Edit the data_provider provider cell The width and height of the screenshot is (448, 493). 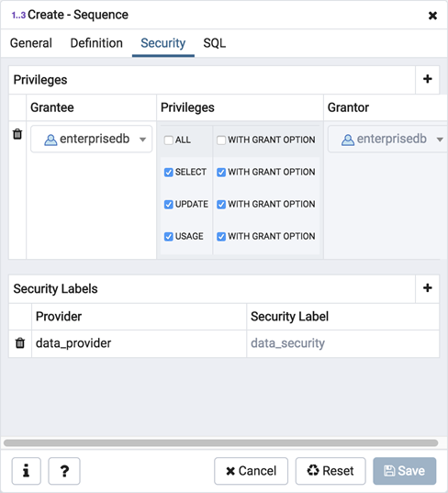coord(139,343)
